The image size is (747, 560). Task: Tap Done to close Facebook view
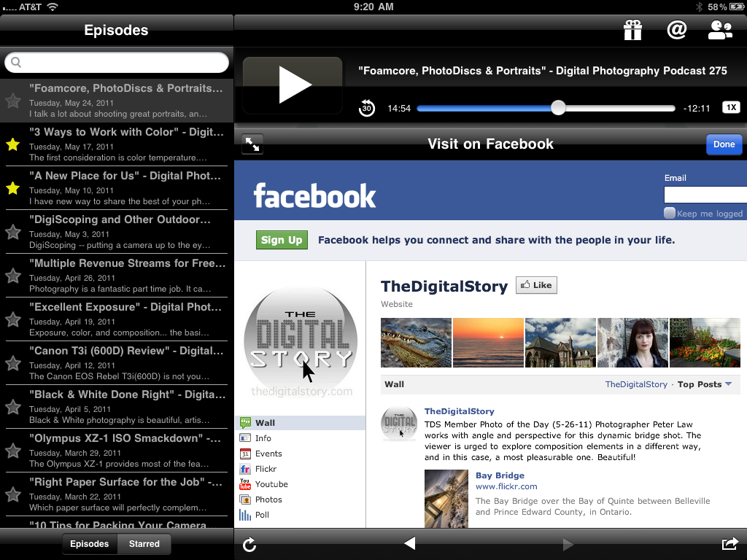coord(724,144)
